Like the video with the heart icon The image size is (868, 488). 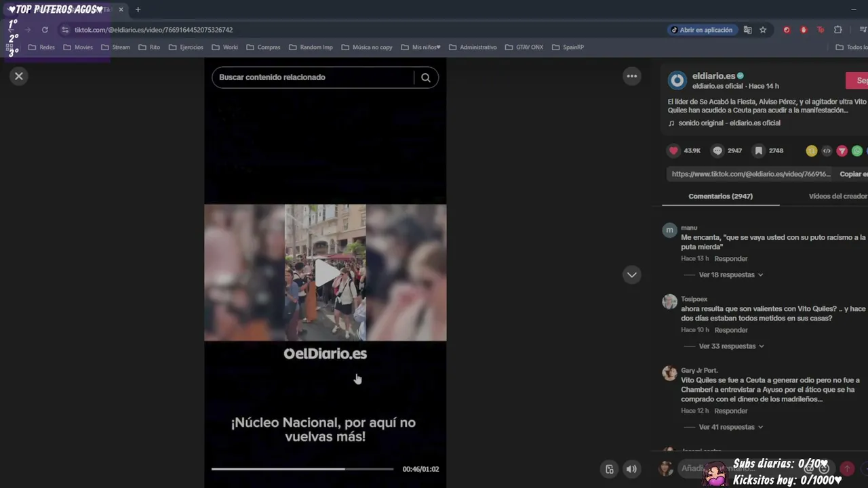tap(673, 150)
